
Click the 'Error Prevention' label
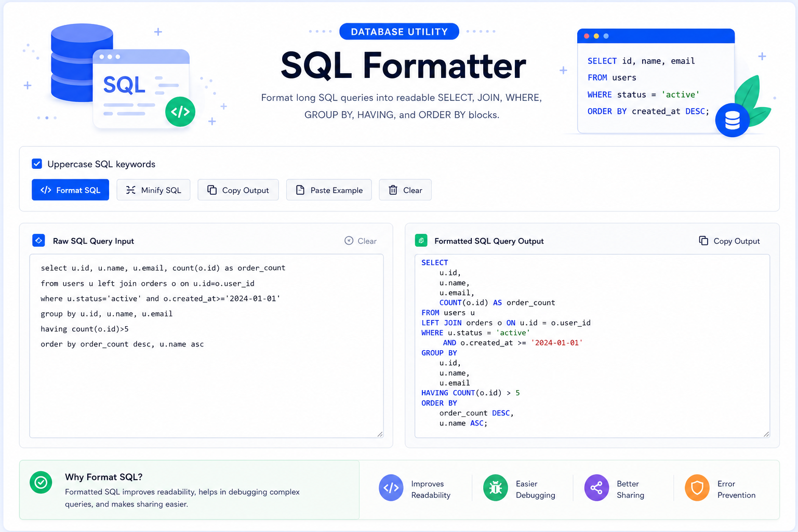coord(736,489)
